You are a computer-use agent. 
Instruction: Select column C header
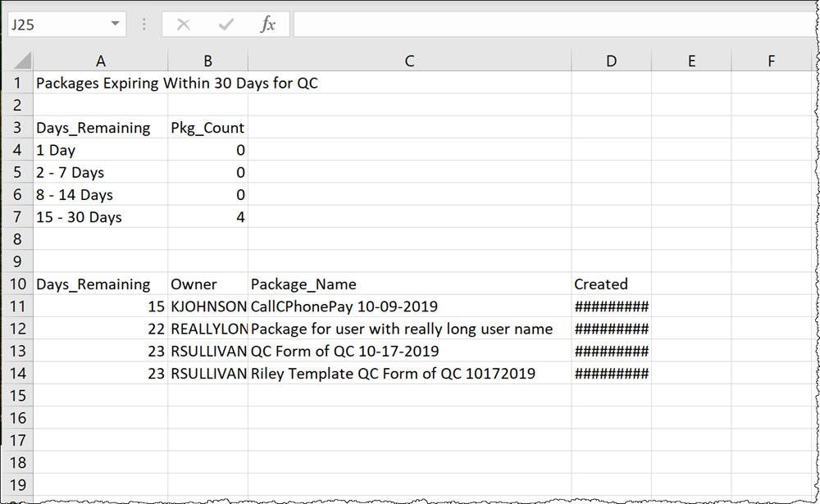tap(409, 61)
